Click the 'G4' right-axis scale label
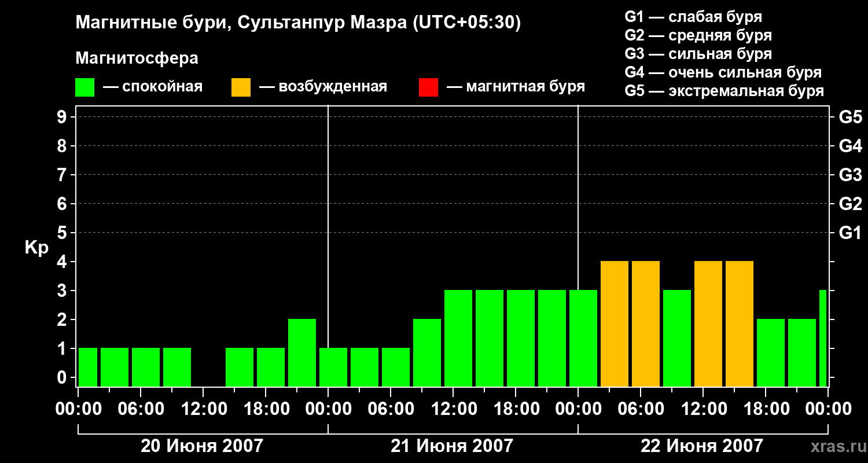 (850, 146)
